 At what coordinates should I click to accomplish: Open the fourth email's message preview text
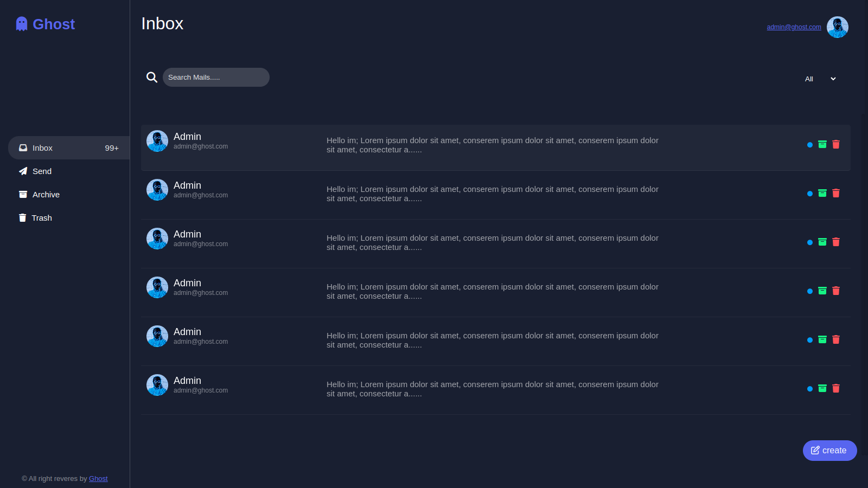tap(493, 291)
